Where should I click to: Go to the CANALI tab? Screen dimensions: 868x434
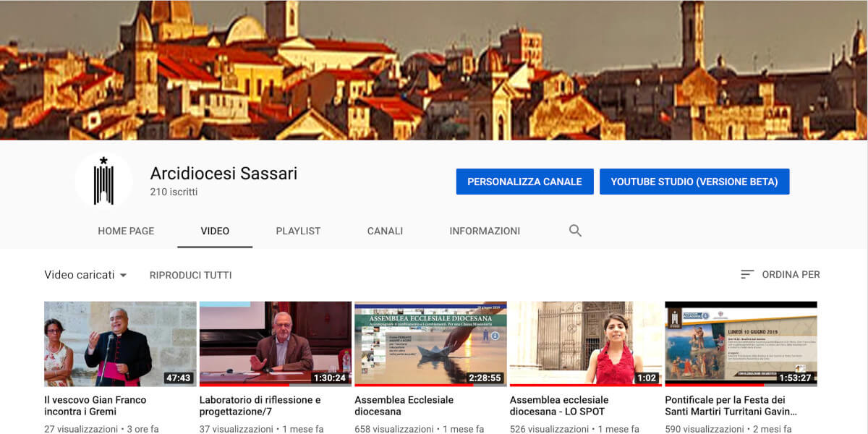pyautogui.click(x=385, y=231)
